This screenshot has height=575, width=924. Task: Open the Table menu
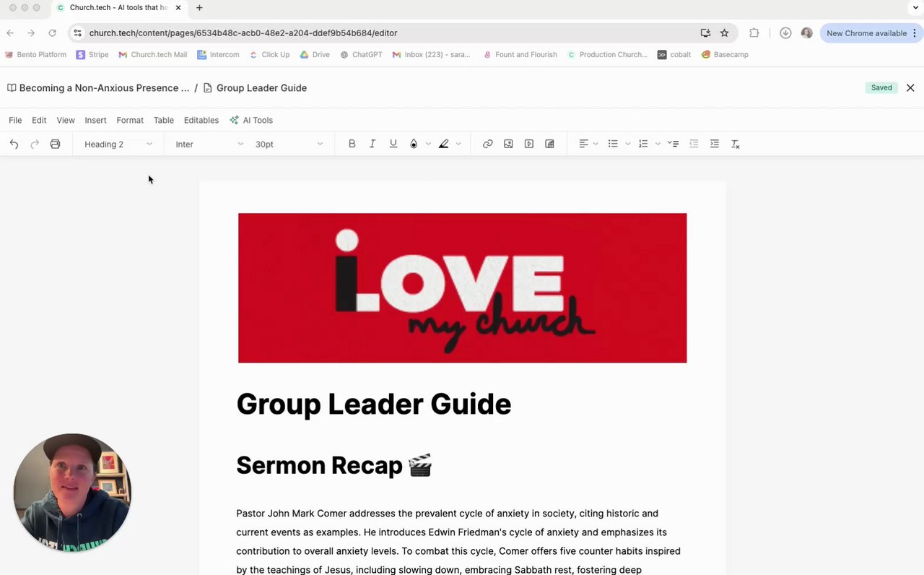[164, 120]
